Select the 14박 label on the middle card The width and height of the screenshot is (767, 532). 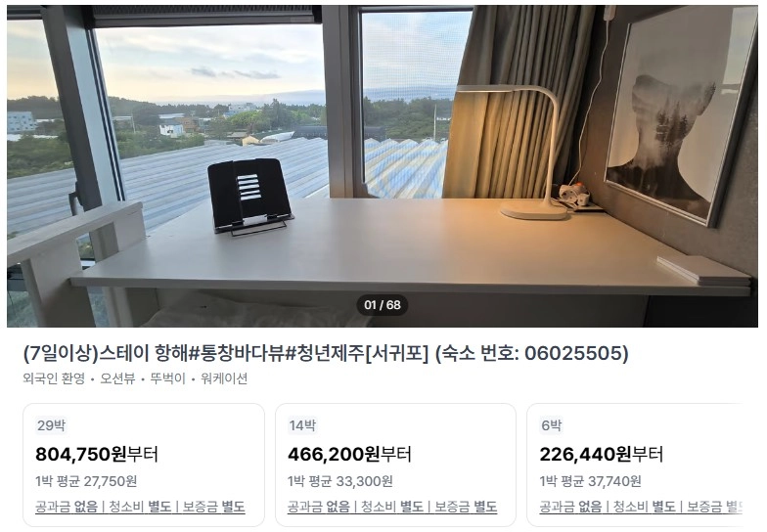tap(303, 425)
